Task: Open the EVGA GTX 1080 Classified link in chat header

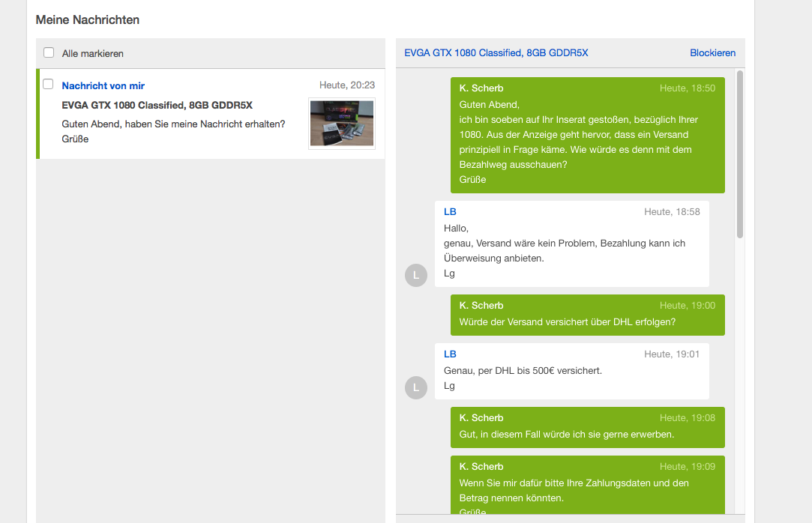Action: click(496, 52)
